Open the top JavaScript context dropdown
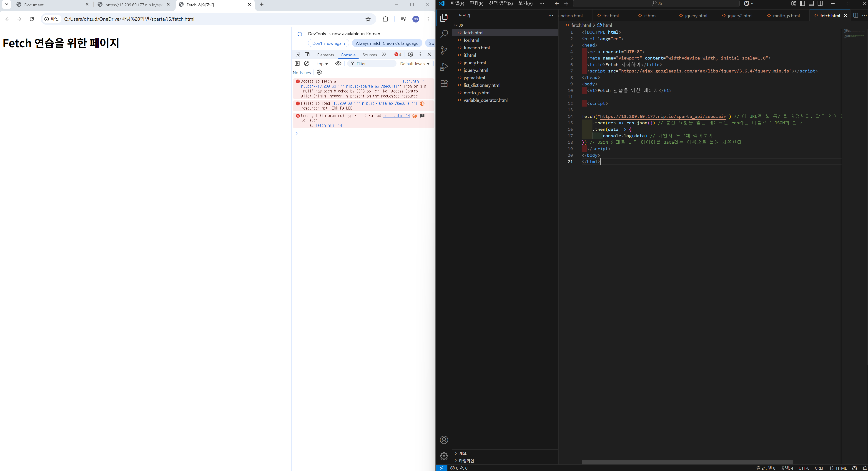This screenshot has height=471, width=868. (322, 64)
